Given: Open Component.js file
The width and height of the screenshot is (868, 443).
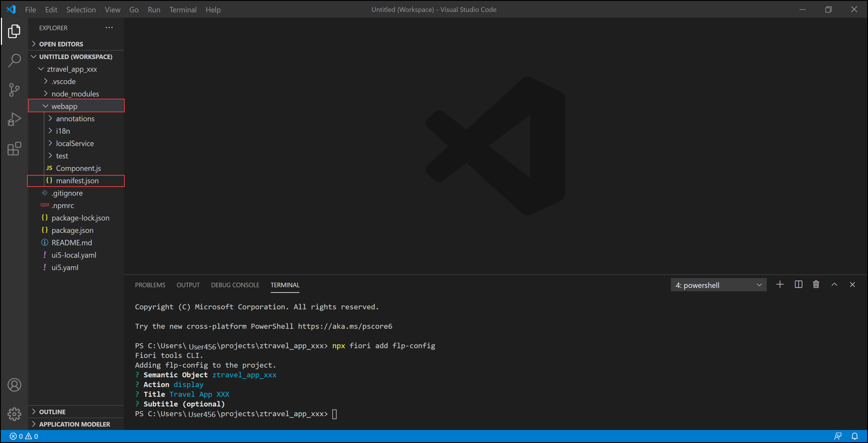Looking at the screenshot, I should (x=76, y=168).
